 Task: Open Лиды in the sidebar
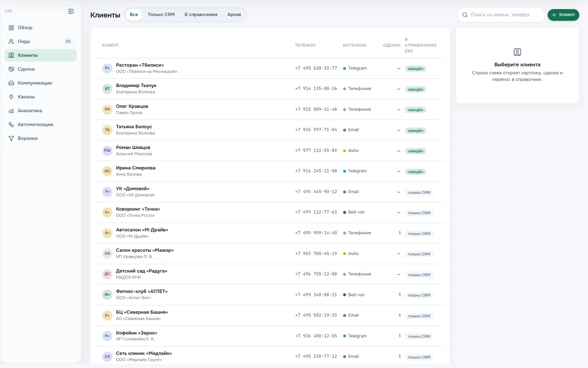click(41, 42)
